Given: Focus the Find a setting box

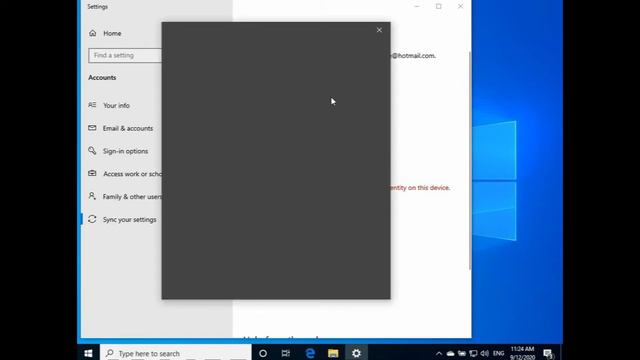Looking at the screenshot, I should point(125,55).
